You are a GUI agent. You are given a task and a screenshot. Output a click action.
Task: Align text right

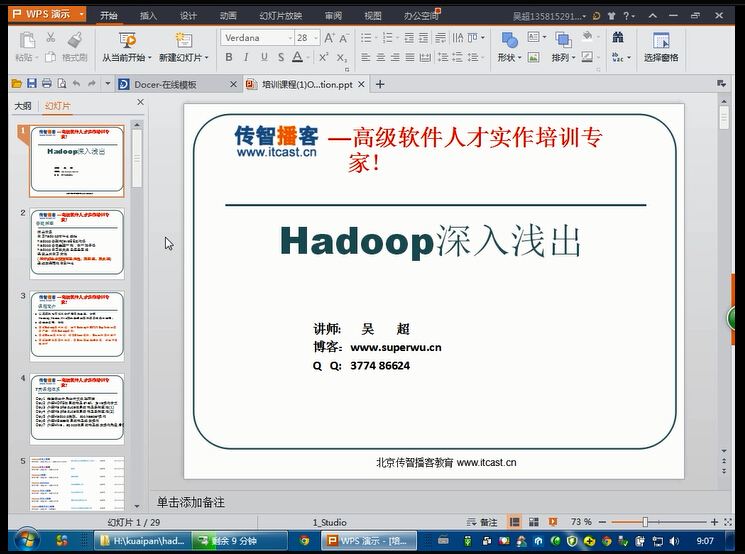tap(395, 57)
